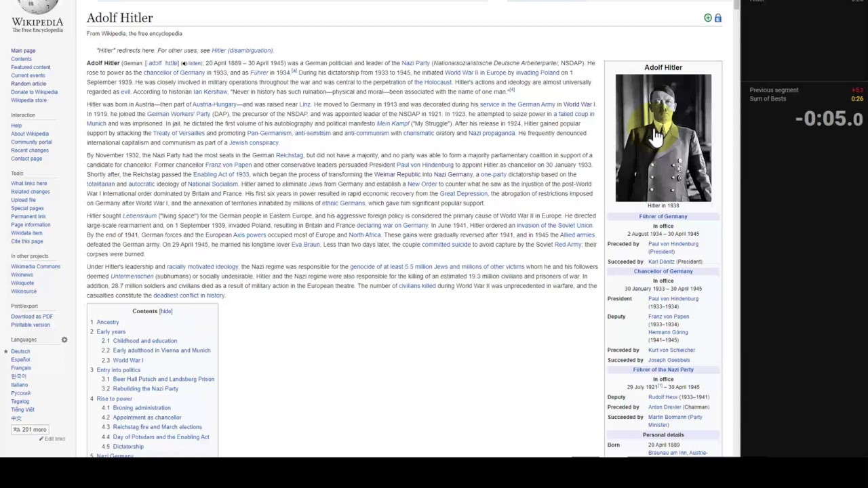Switch to Español language version
Screen dimensions: 868x488
click(x=20, y=359)
